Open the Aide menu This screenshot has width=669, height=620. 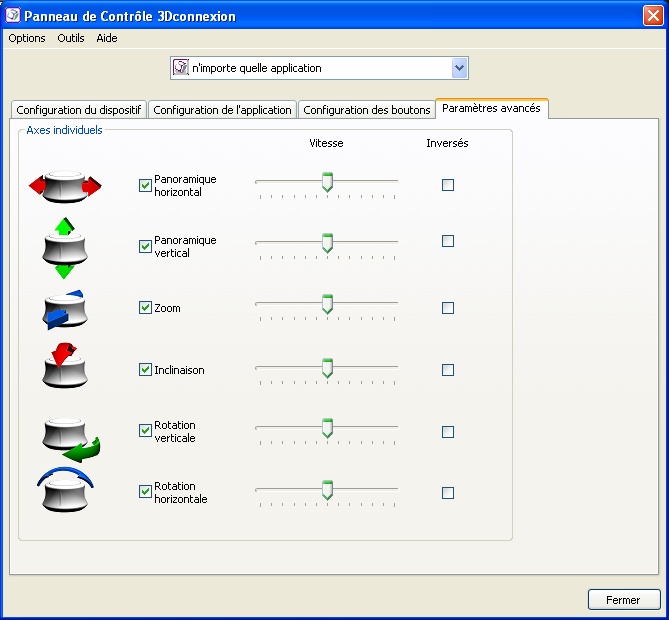[107, 38]
